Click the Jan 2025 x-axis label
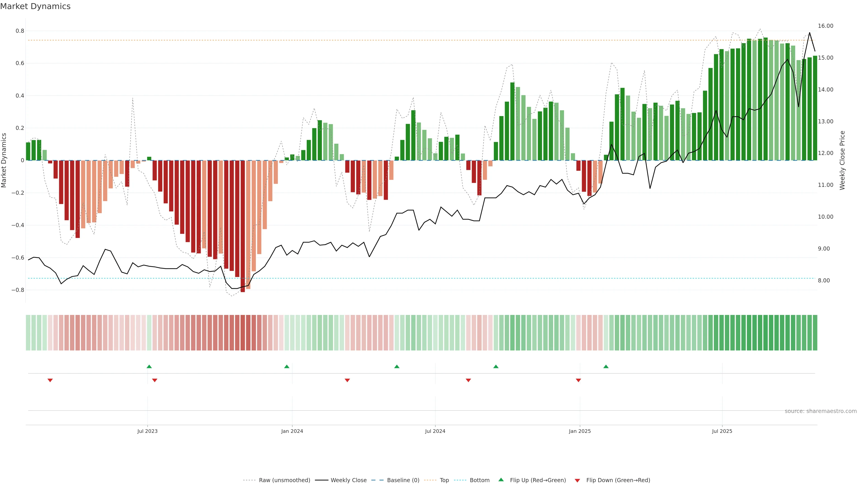868x488 pixels. (x=580, y=431)
